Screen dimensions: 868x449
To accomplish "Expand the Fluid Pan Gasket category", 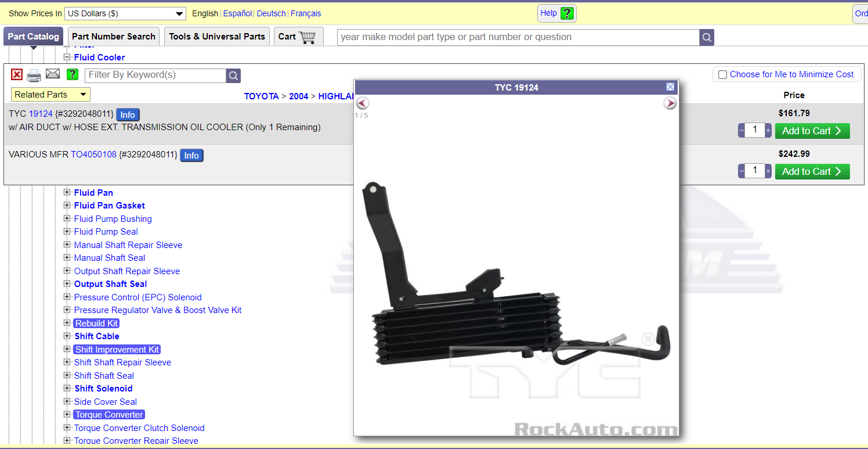I will point(67,206).
